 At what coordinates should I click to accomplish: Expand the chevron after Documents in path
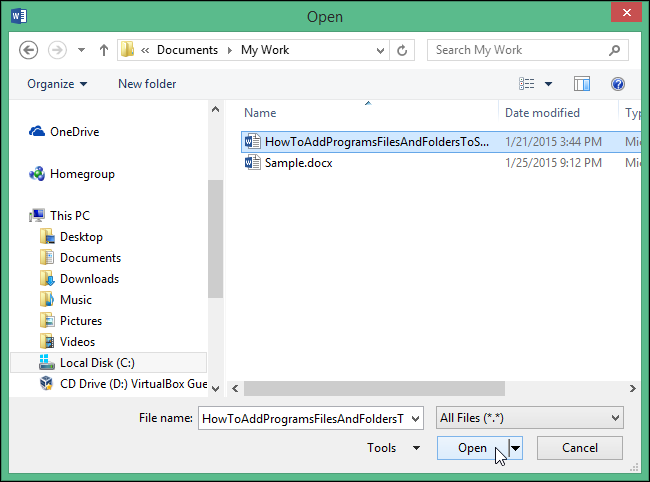pos(230,50)
